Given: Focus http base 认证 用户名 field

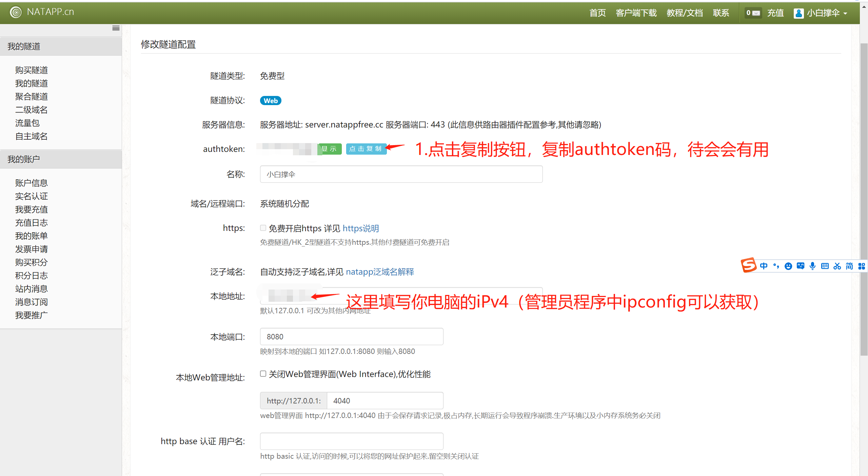Looking at the screenshot, I should coord(352,441).
